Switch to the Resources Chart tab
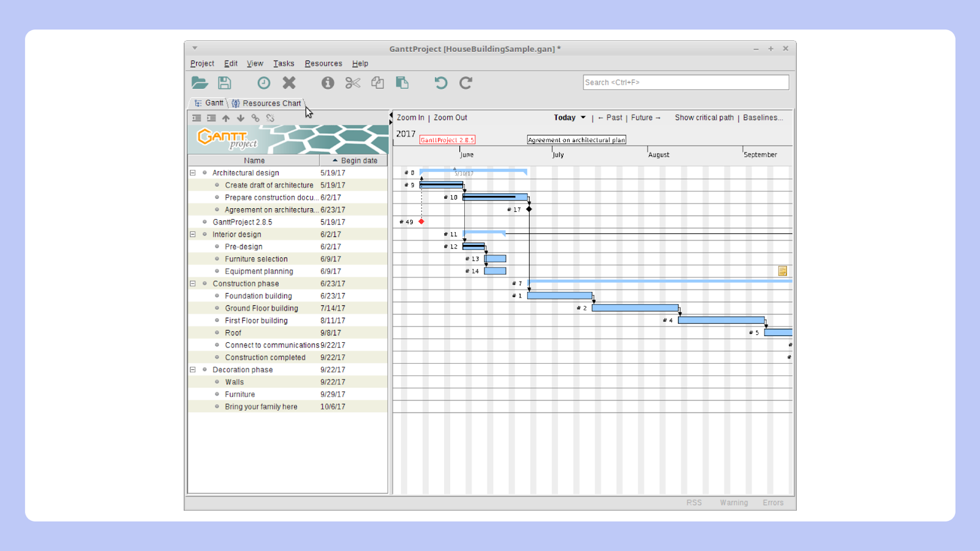The height and width of the screenshot is (551, 980). pyautogui.click(x=267, y=103)
